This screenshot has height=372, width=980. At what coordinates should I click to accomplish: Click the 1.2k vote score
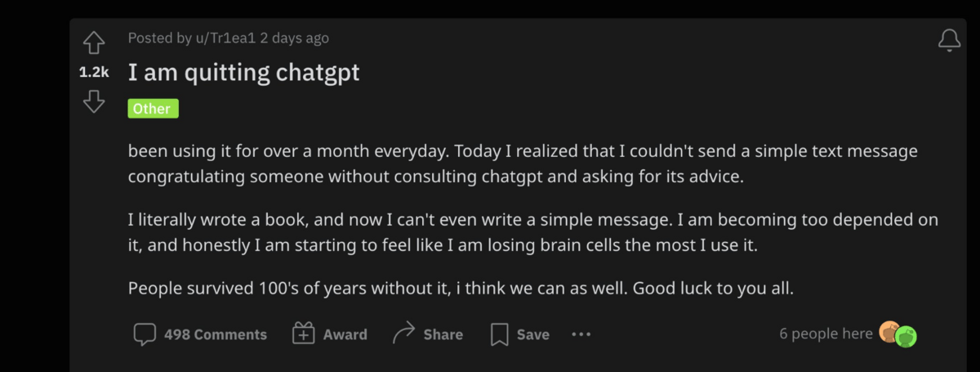[x=94, y=72]
